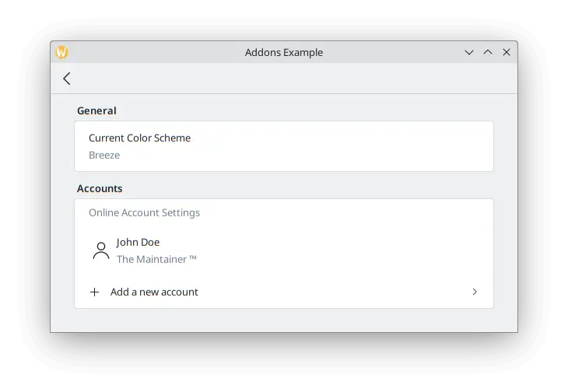The image size is (568, 392).
Task: Click the plus icon beside Add a new account
Action: tap(95, 292)
